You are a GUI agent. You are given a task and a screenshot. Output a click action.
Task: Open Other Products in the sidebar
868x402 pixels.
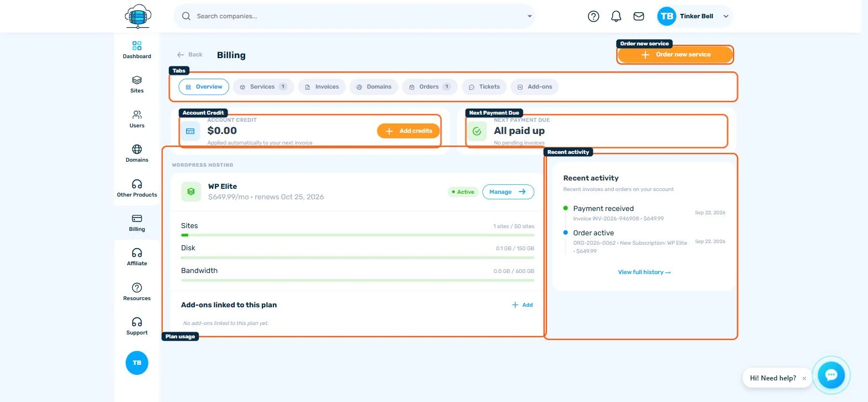[x=137, y=188]
